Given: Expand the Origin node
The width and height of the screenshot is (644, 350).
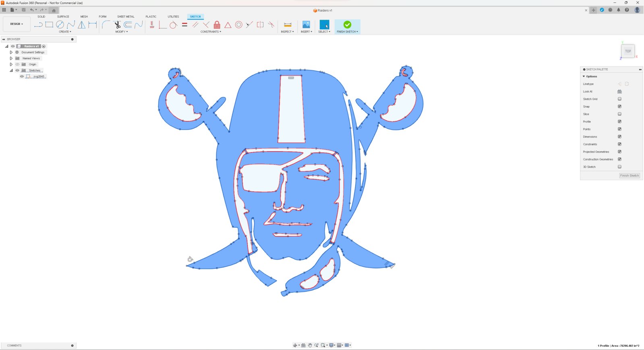Looking at the screenshot, I should (11, 64).
